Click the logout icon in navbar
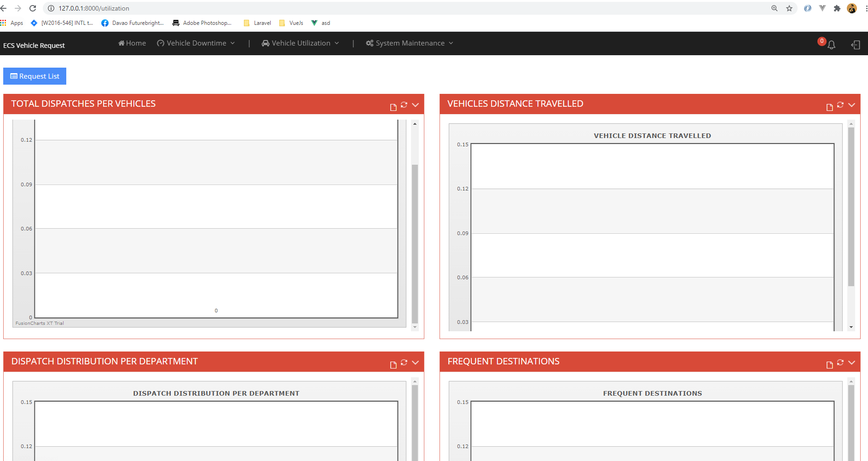868x461 pixels. (x=856, y=45)
